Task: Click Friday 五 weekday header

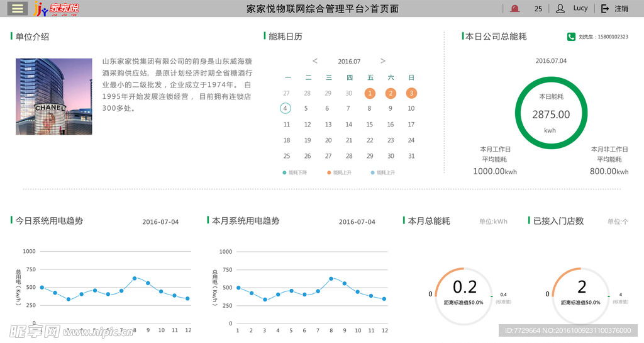Action: point(370,77)
